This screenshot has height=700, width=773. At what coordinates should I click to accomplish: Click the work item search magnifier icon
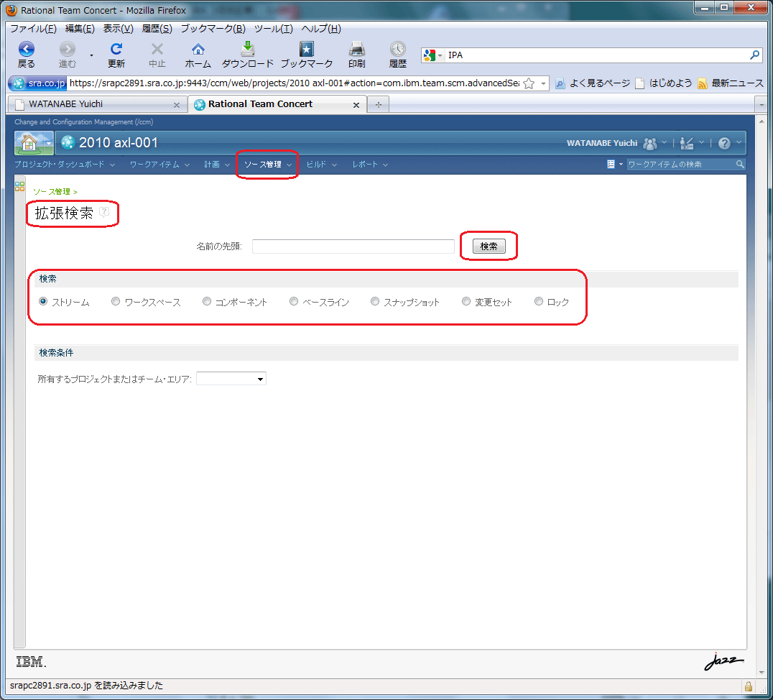pyautogui.click(x=739, y=165)
